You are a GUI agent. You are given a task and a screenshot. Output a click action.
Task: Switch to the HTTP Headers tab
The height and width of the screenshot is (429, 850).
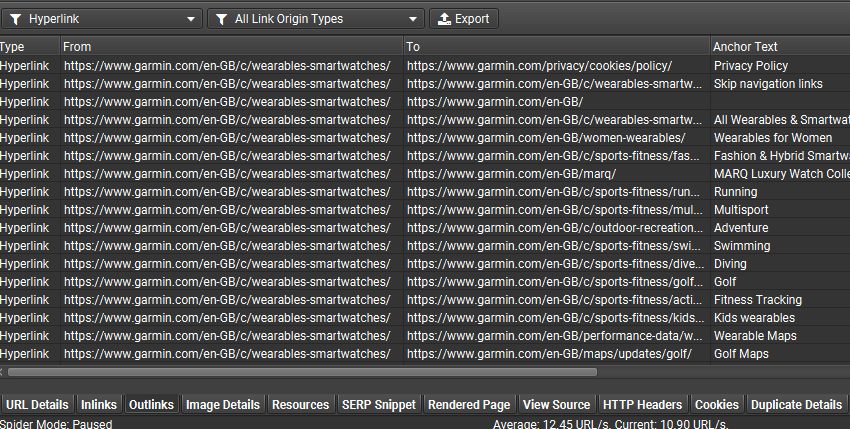click(x=642, y=405)
